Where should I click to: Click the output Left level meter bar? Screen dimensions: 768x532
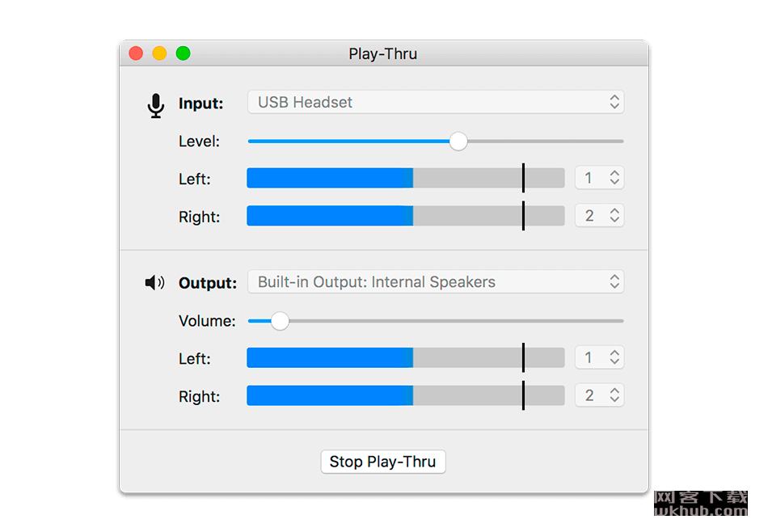(406, 357)
